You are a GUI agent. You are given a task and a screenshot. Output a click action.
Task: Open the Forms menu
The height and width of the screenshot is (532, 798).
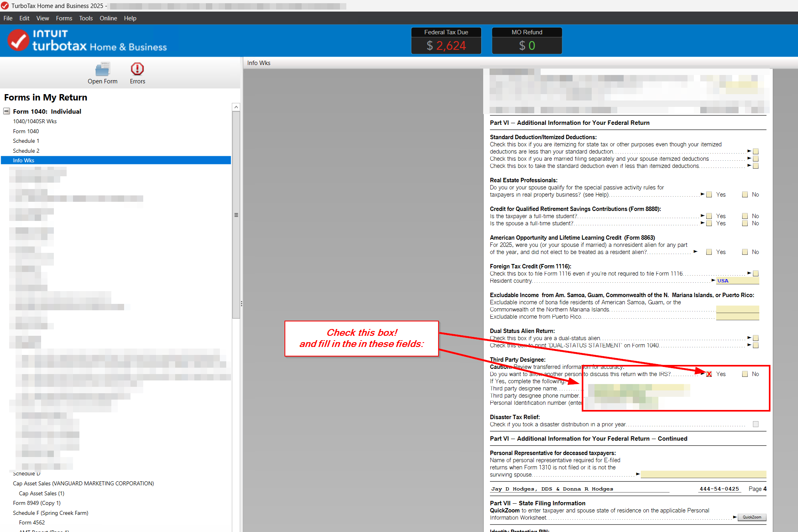(64, 18)
